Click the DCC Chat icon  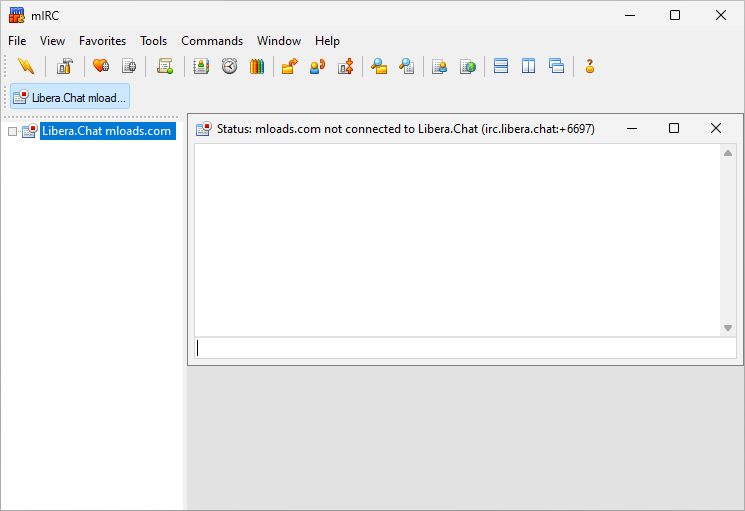[x=317, y=66]
